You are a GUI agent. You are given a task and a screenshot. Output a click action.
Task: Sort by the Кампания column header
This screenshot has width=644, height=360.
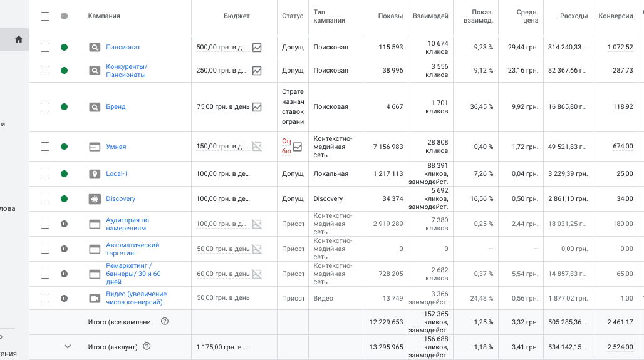104,16
